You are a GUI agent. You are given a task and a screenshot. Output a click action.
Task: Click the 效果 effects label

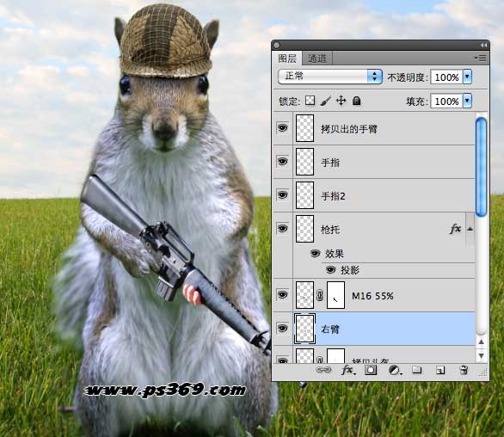click(x=335, y=254)
